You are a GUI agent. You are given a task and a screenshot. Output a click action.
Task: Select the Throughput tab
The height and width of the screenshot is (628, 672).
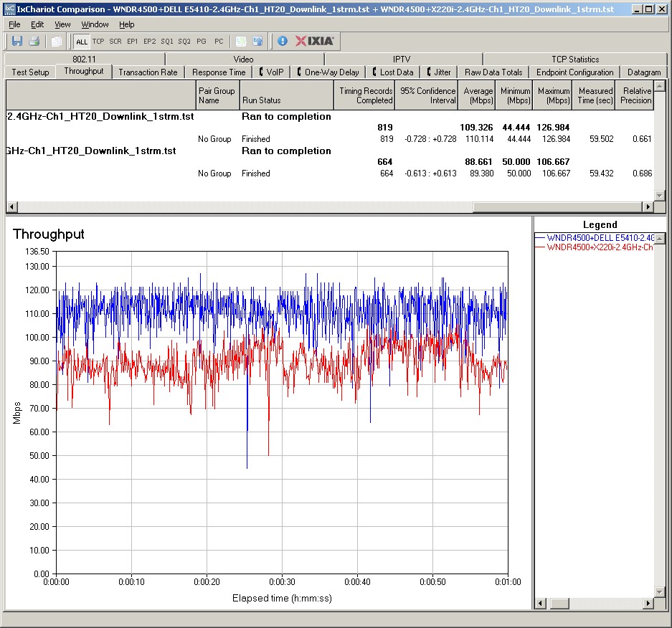pos(84,71)
